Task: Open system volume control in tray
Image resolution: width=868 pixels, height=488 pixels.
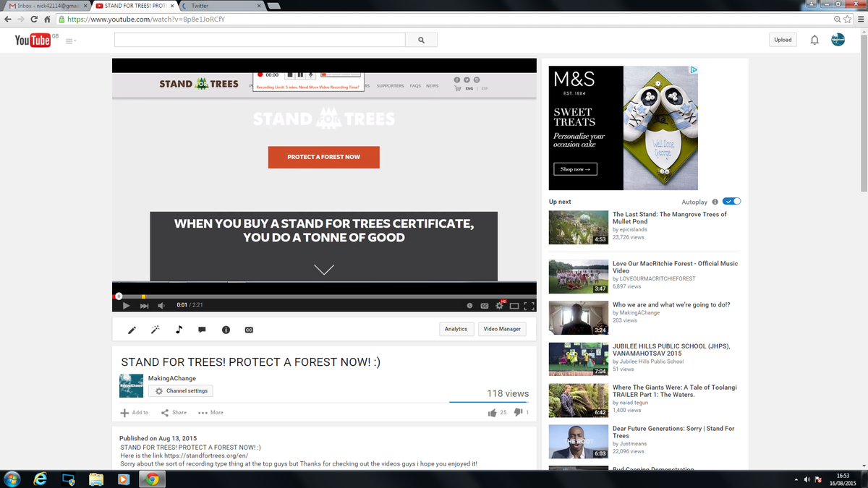Action: (x=807, y=479)
